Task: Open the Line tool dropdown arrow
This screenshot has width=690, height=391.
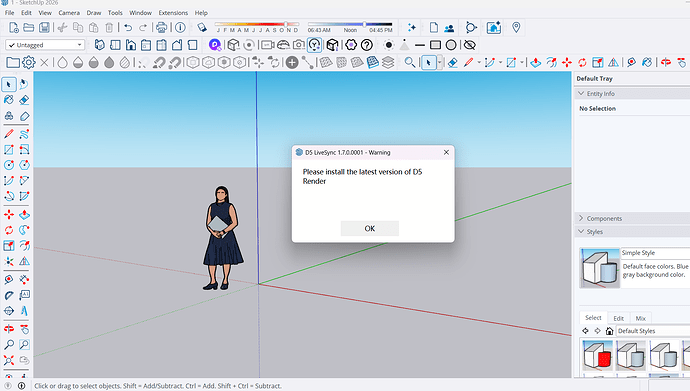Action: coord(479,62)
